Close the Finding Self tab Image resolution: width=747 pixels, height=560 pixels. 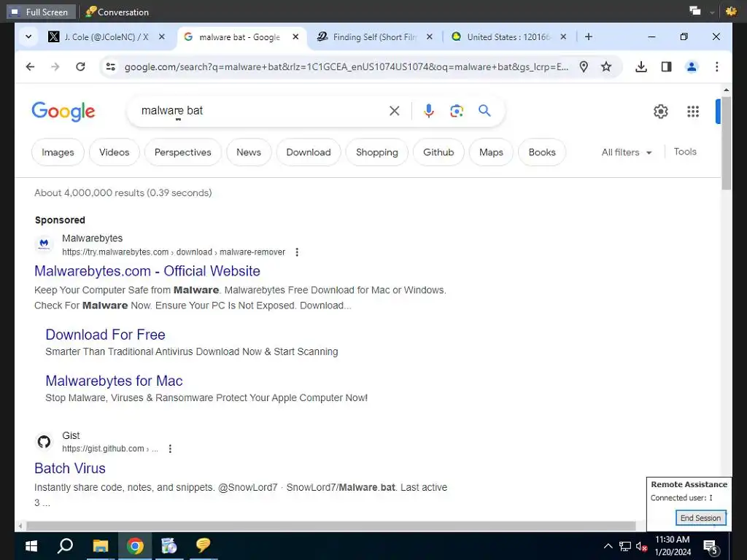point(429,36)
